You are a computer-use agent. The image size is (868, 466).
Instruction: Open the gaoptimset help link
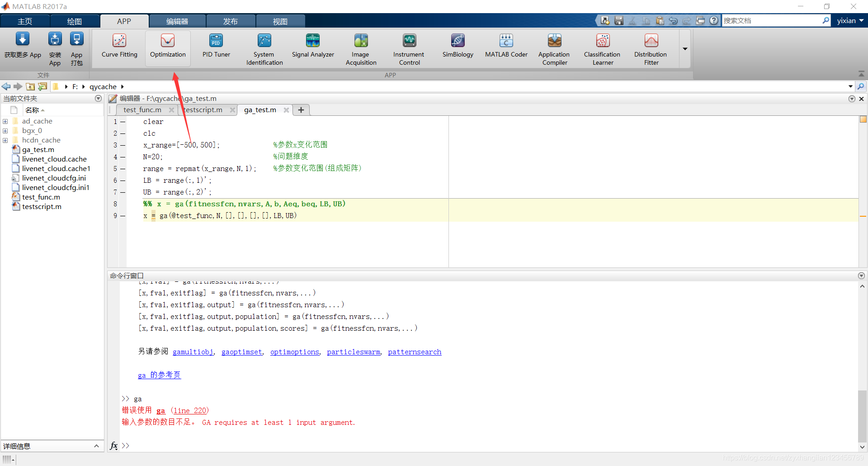click(x=242, y=352)
